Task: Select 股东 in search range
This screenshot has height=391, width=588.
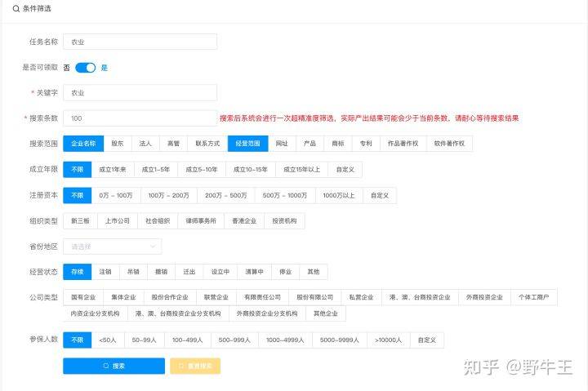Action: point(118,144)
